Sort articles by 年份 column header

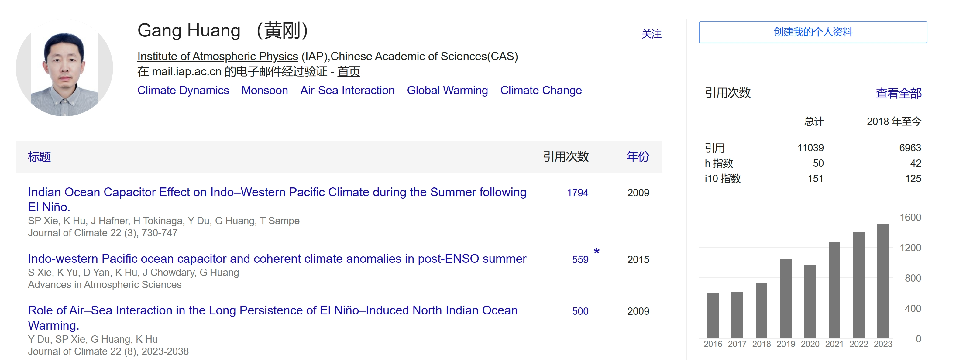click(x=638, y=157)
